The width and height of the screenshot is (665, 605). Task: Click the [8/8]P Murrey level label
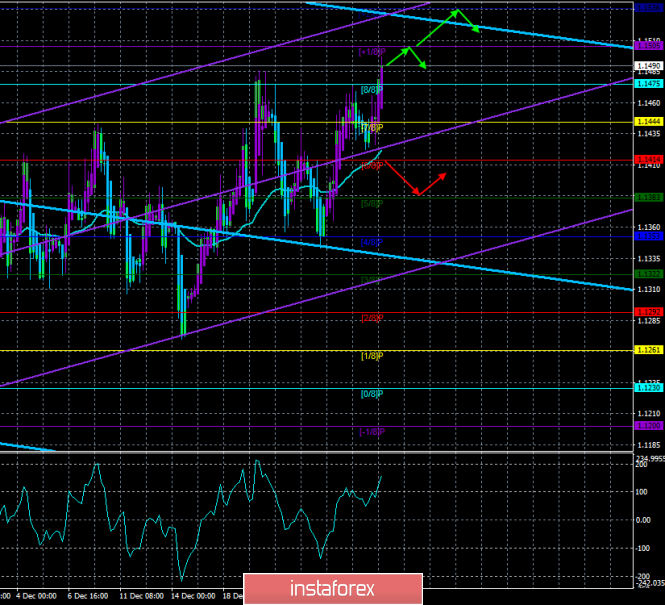pyautogui.click(x=371, y=90)
